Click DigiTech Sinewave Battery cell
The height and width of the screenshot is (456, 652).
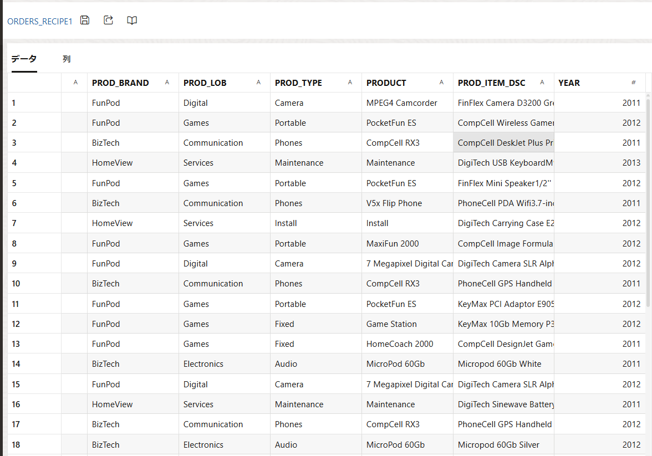(x=504, y=404)
